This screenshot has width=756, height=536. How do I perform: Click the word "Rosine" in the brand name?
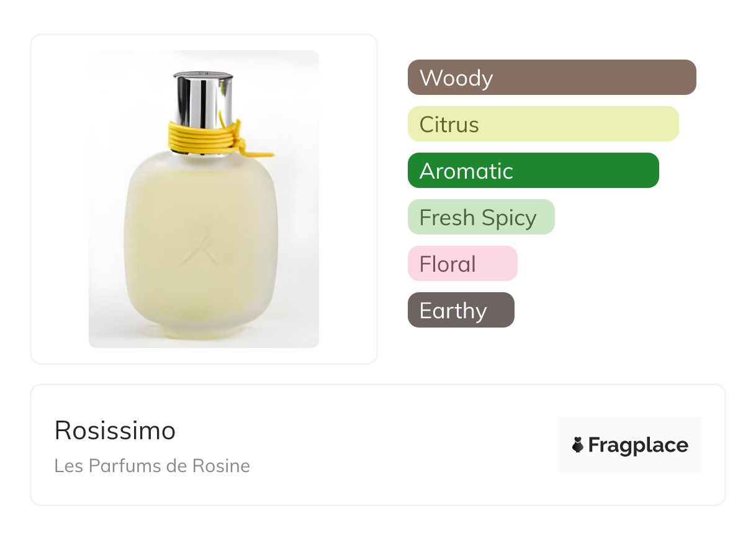pos(221,466)
